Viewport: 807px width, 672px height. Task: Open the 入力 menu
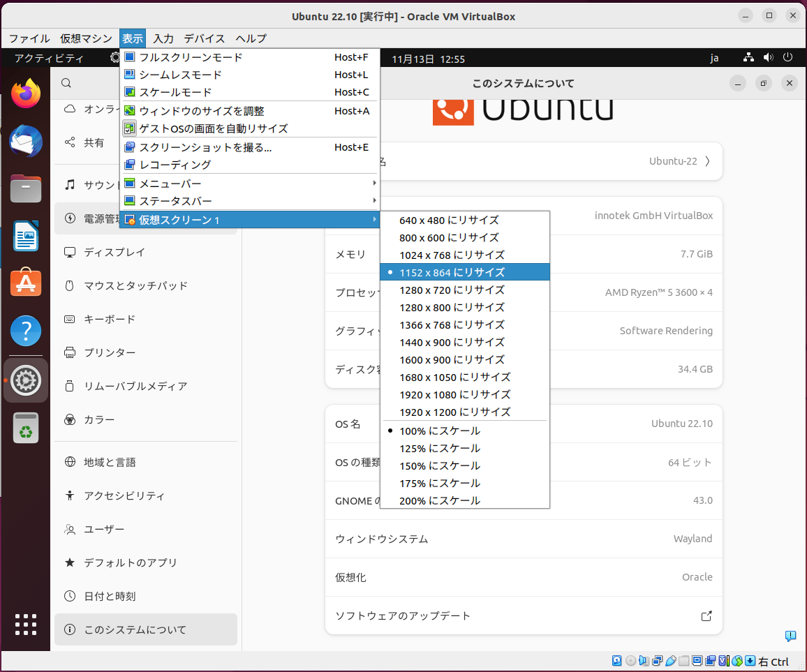(x=163, y=38)
